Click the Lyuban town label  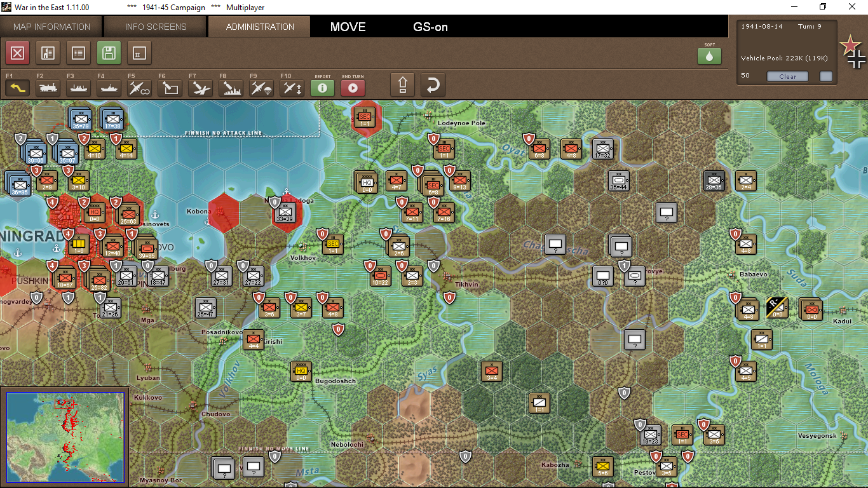(148, 377)
